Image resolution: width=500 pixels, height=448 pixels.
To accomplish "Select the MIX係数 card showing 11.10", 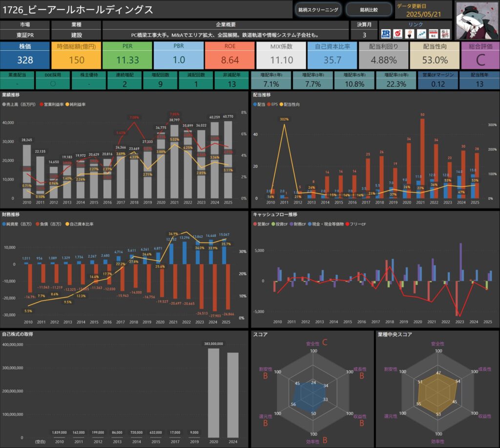I will (x=281, y=56).
